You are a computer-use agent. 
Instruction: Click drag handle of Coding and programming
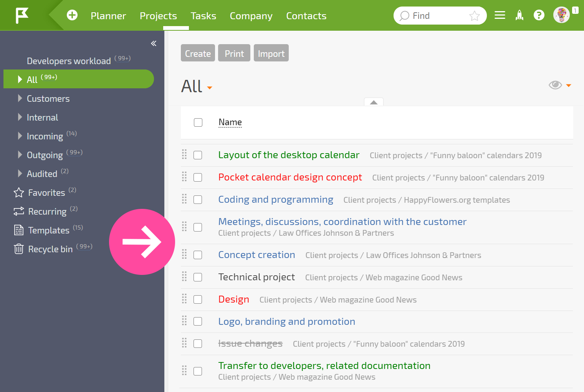pyautogui.click(x=184, y=199)
